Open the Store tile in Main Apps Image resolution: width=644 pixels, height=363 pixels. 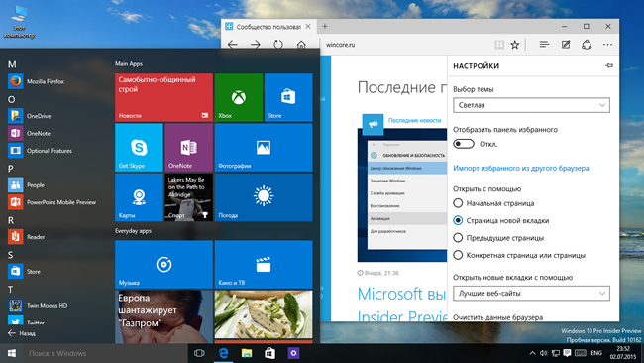coord(288,97)
